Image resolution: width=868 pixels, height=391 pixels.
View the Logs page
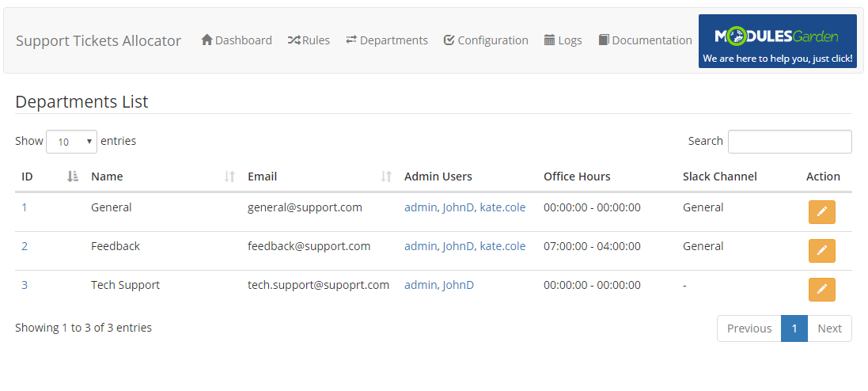[563, 40]
